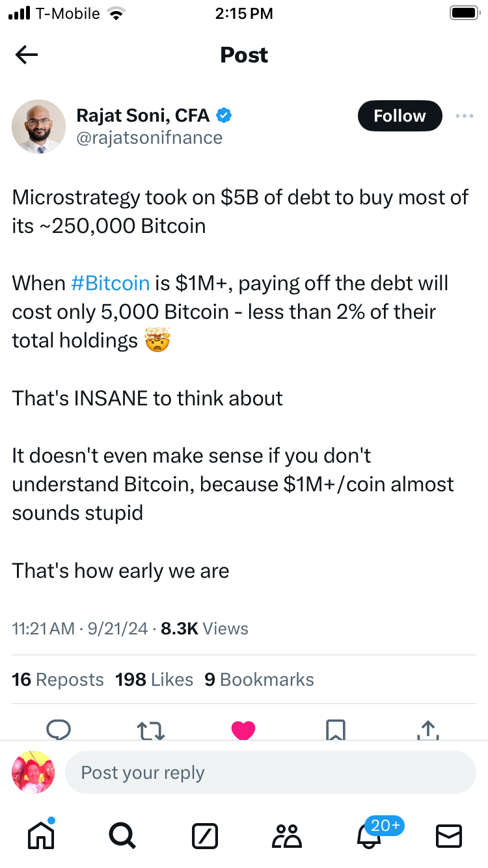
Task: Tap the Post your reply field
Action: 270,772
